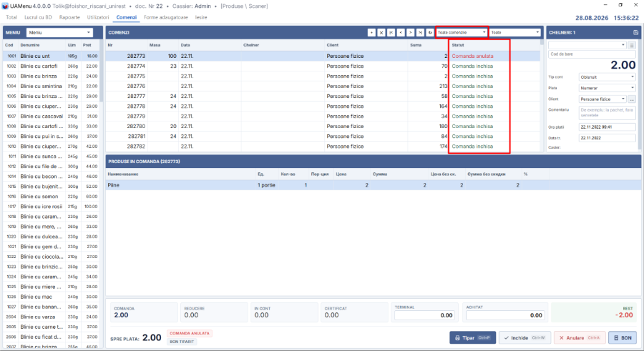This screenshot has height=351, width=644.
Task: Open the Client Persoane fizice dropdown
Action: (x=602, y=99)
